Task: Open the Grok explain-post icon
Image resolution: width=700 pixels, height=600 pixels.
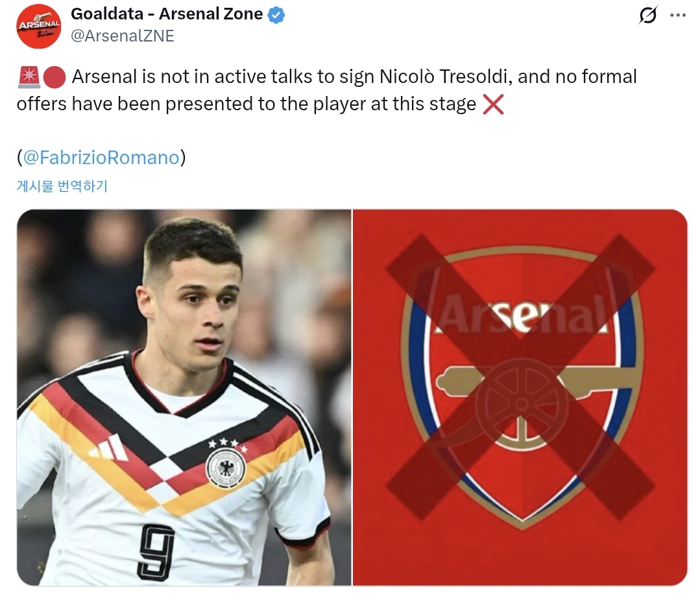Action: tap(647, 15)
